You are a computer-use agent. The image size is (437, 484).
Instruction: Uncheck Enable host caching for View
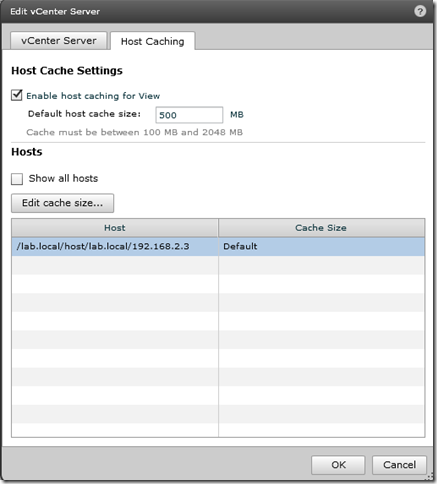17,95
